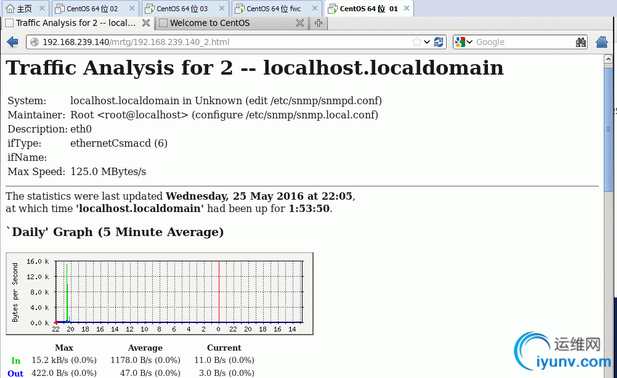Click the Out Current value 3.0 B/s

pyautogui.click(x=227, y=372)
